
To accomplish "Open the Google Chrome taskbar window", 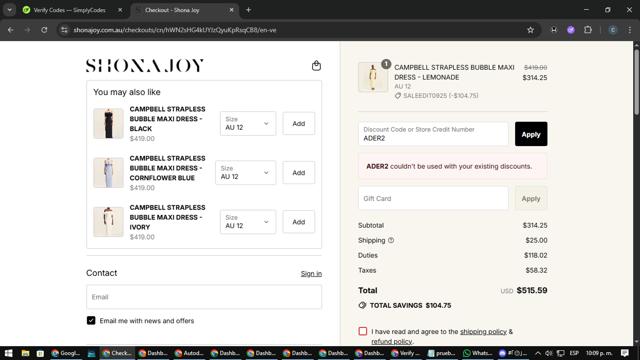I will [x=65, y=353].
